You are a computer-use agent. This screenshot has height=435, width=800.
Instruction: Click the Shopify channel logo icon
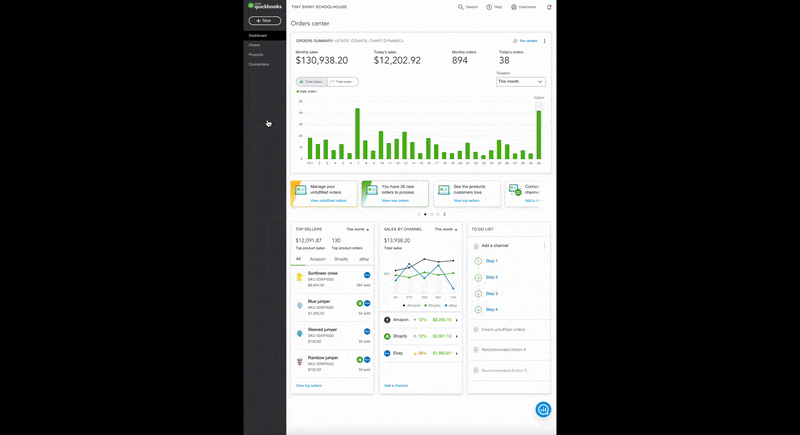pyautogui.click(x=387, y=336)
